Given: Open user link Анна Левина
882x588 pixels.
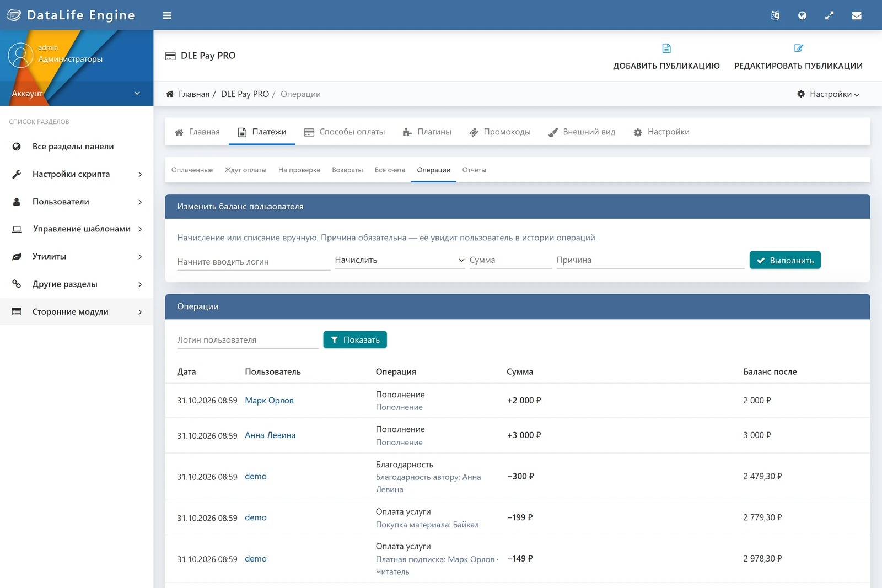Looking at the screenshot, I should [270, 435].
